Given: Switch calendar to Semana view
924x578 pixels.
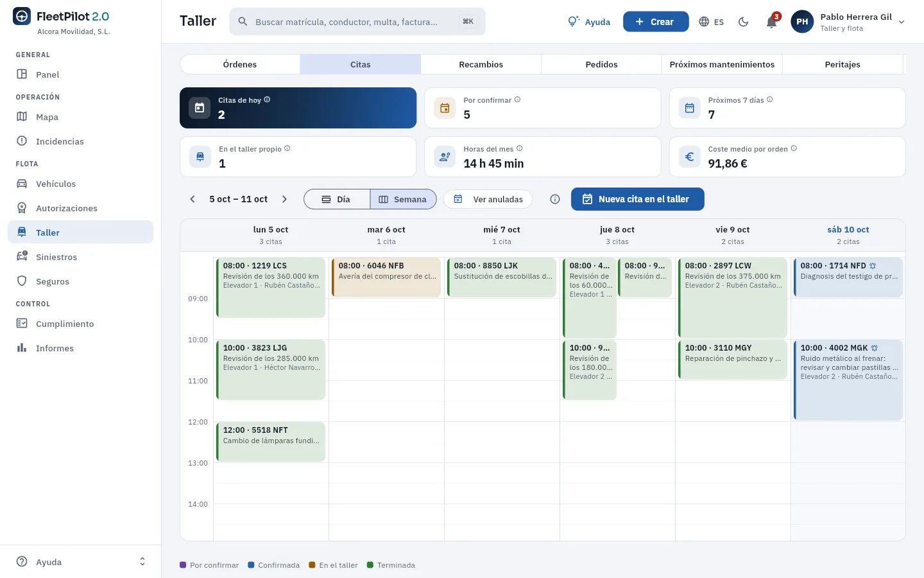Looking at the screenshot, I should (x=403, y=199).
